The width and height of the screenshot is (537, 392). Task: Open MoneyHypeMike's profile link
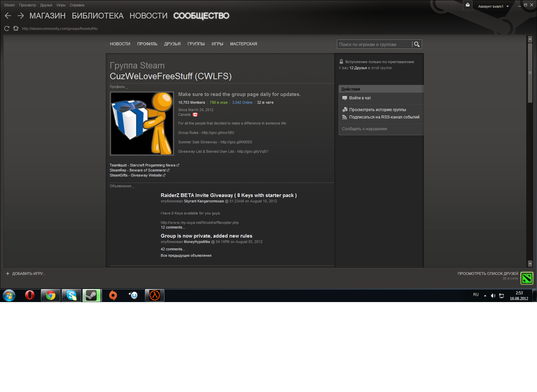[x=197, y=242]
